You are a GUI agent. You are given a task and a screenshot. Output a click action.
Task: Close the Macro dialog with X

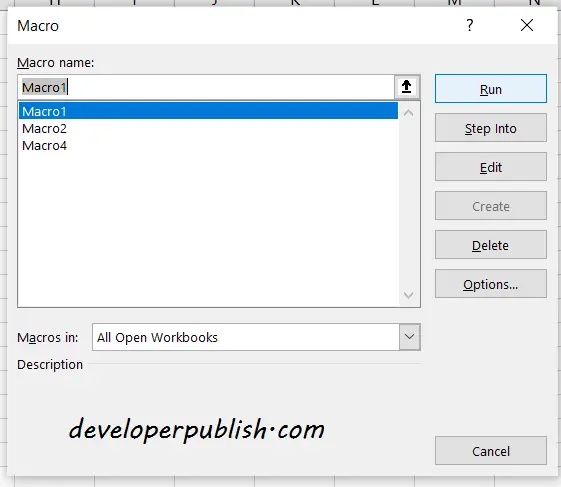click(x=527, y=25)
